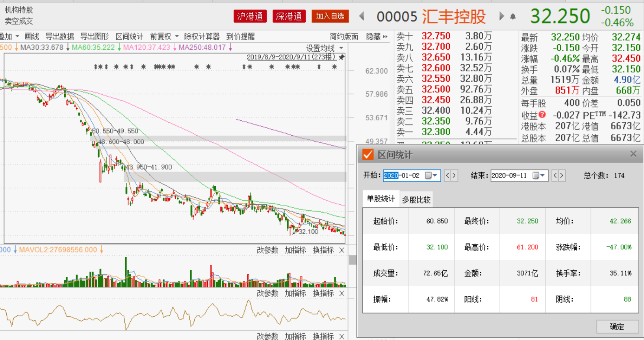Click arrow after MAVOL2 value
The image size is (644, 340).
(101, 250)
